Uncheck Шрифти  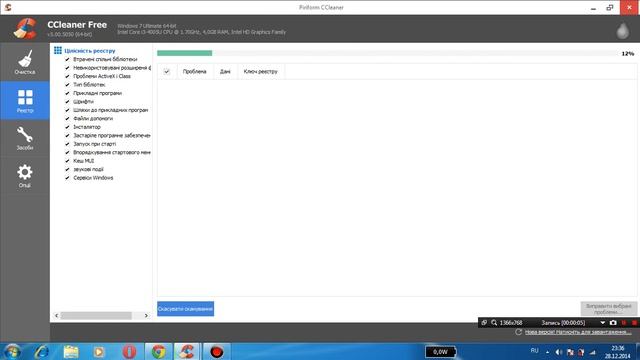[x=67, y=102]
